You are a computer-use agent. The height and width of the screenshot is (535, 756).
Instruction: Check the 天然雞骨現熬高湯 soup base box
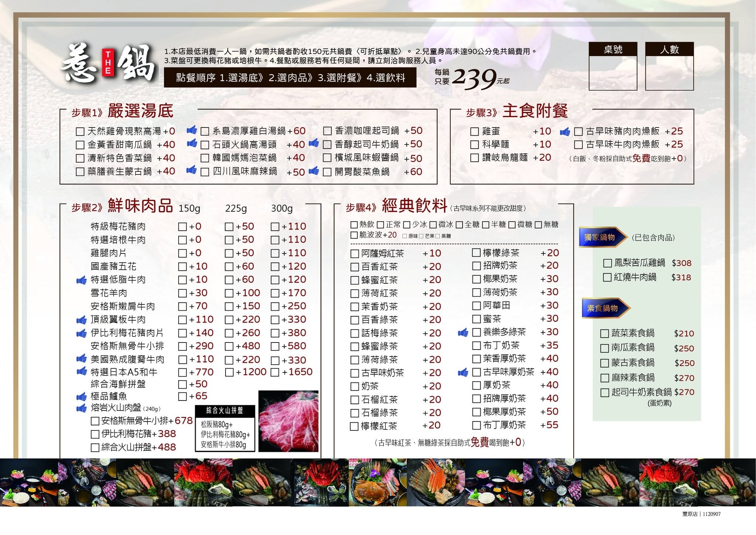(x=80, y=132)
